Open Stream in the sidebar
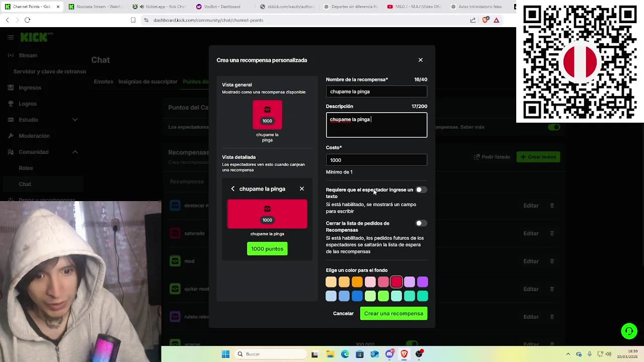 [x=28, y=55]
